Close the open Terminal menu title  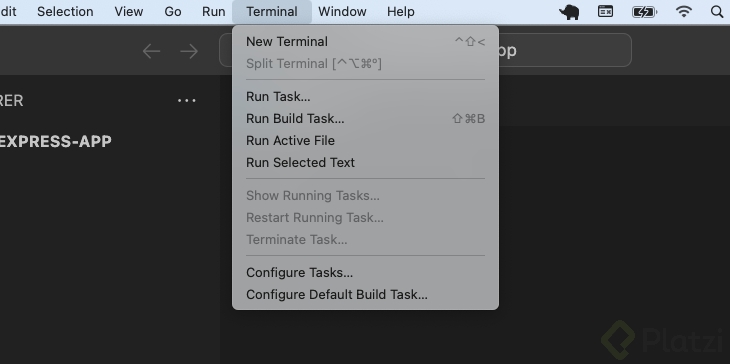pyautogui.click(x=272, y=12)
